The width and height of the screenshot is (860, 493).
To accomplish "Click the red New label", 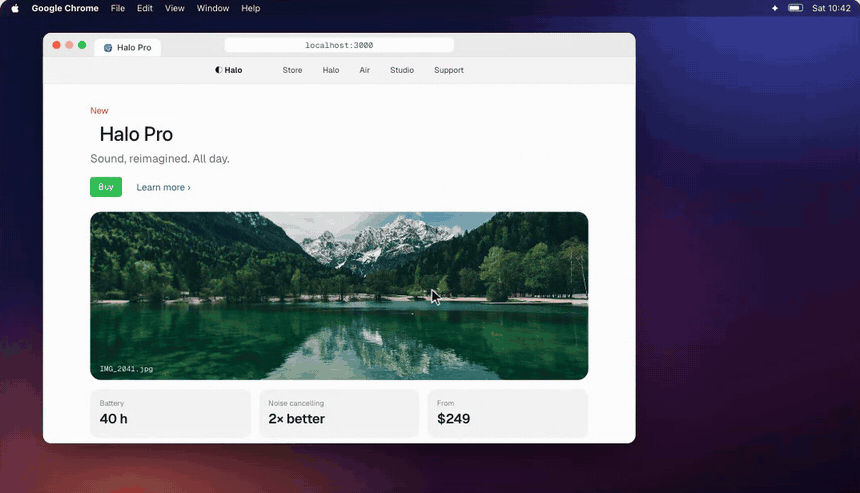I will (x=99, y=111).
